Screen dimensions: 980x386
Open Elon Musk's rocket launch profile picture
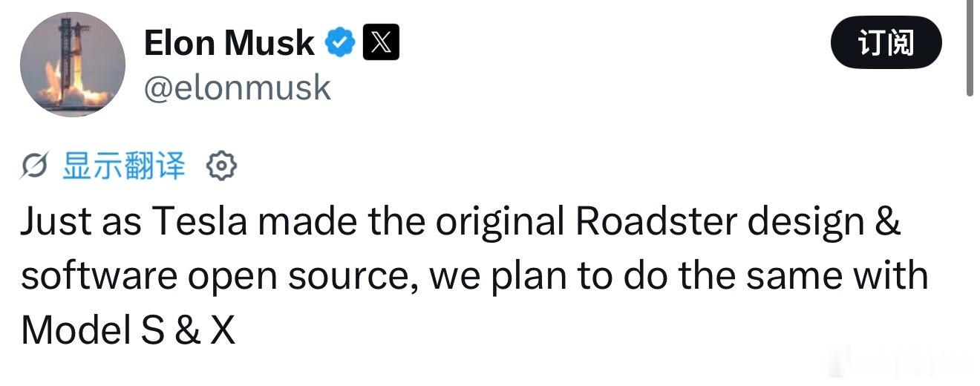point(72,65)
